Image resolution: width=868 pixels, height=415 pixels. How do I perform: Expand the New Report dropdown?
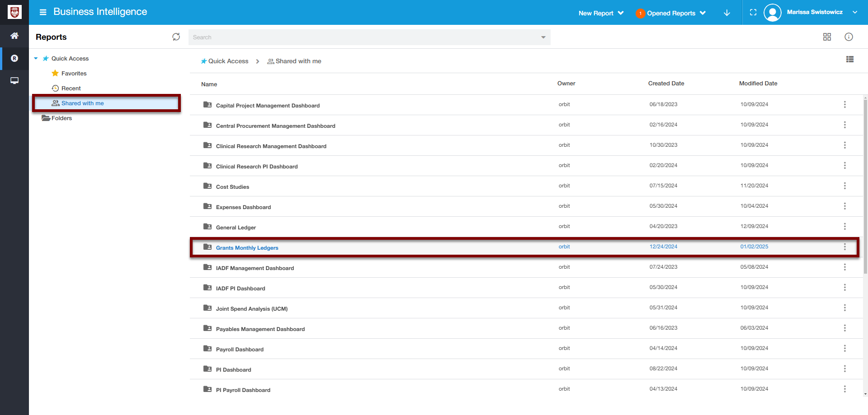[601, 13]
